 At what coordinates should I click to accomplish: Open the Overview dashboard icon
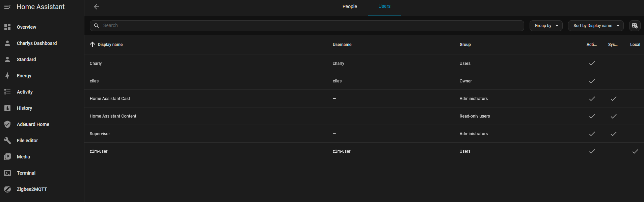(x=7, y=27)
